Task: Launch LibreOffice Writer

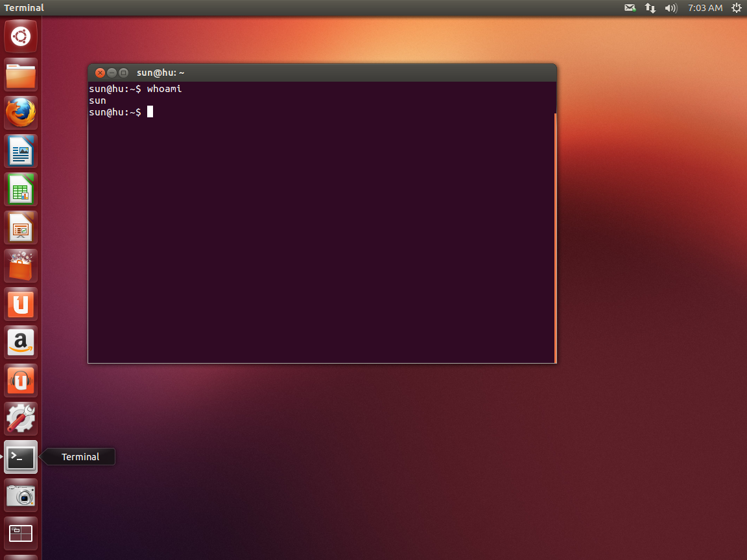Action: click(x=20, y=150)
